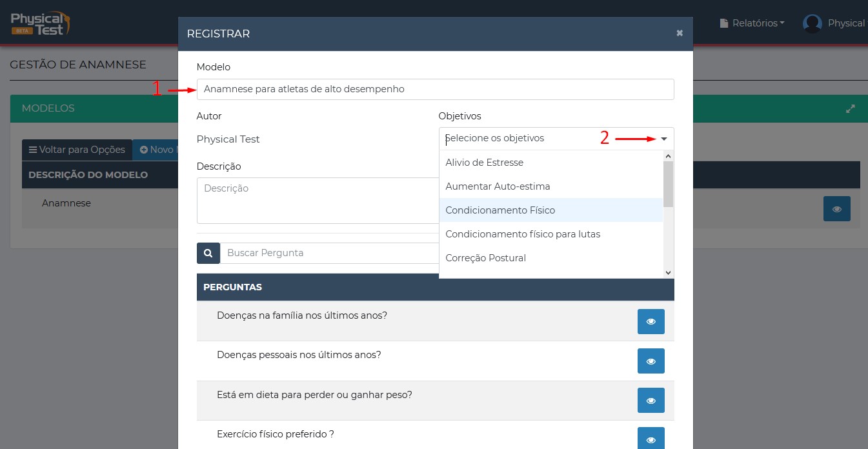Screen dimensions: 868x449
Task: Choose 'Alivio de Estresse' option
Action: [484, 163]
